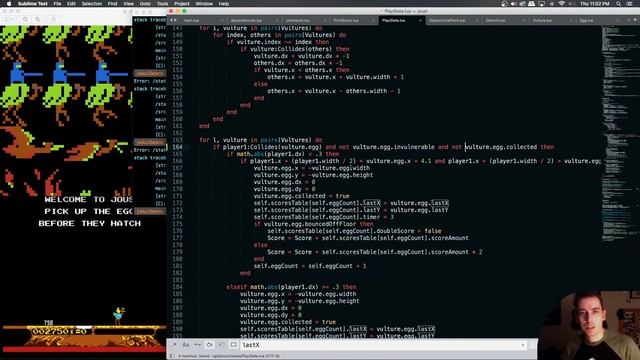Click the zoom in magnifier in left window toolbar
The image size is (640, 360).
tap(38, 19)
